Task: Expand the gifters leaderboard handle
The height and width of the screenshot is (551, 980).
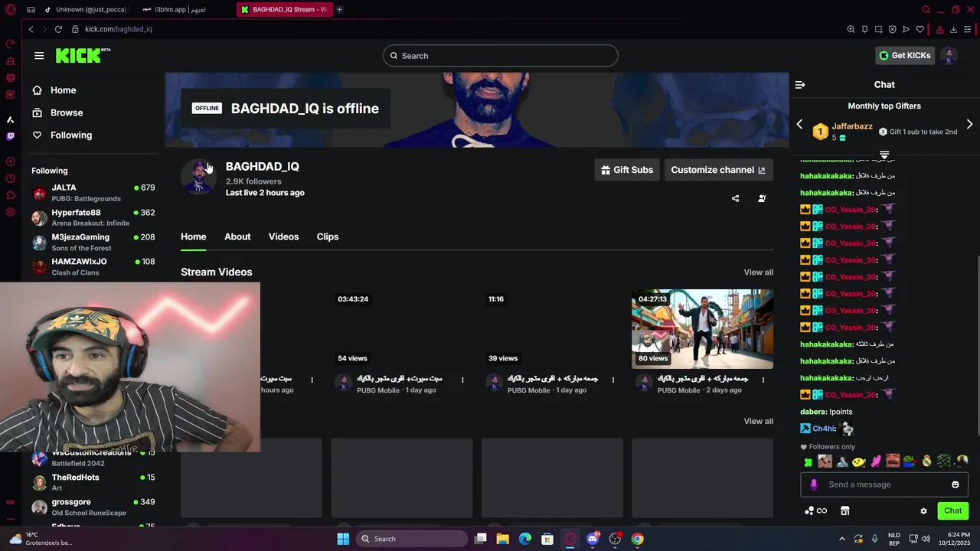Action: [884, 155]
